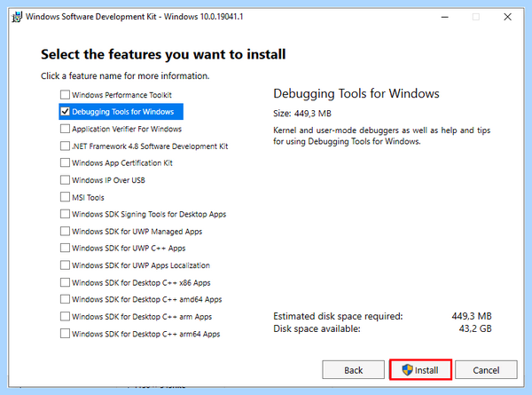Minimize the SDK installer window
532x395 pixels.
(445, 17)
